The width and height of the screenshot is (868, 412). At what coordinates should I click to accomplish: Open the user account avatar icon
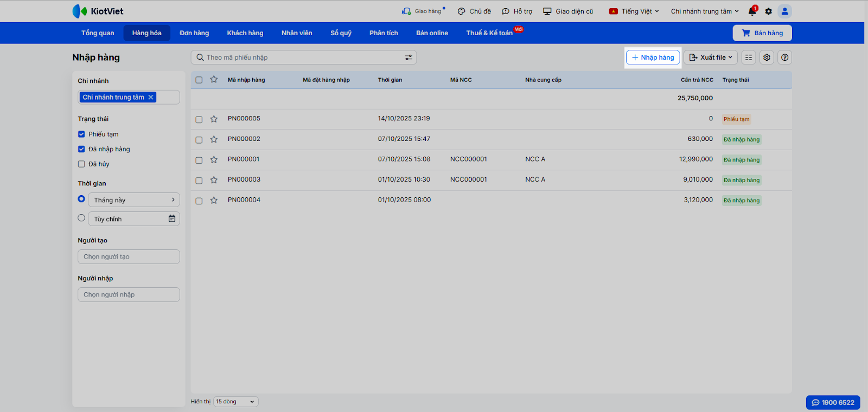[784, 11]
